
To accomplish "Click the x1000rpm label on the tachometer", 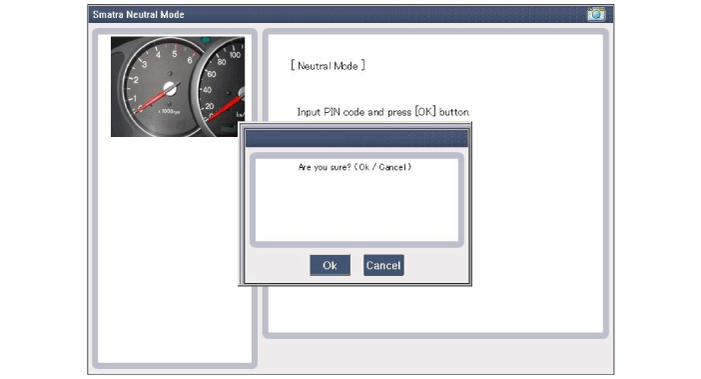I will pyautogui.click(x=169, y=111).
